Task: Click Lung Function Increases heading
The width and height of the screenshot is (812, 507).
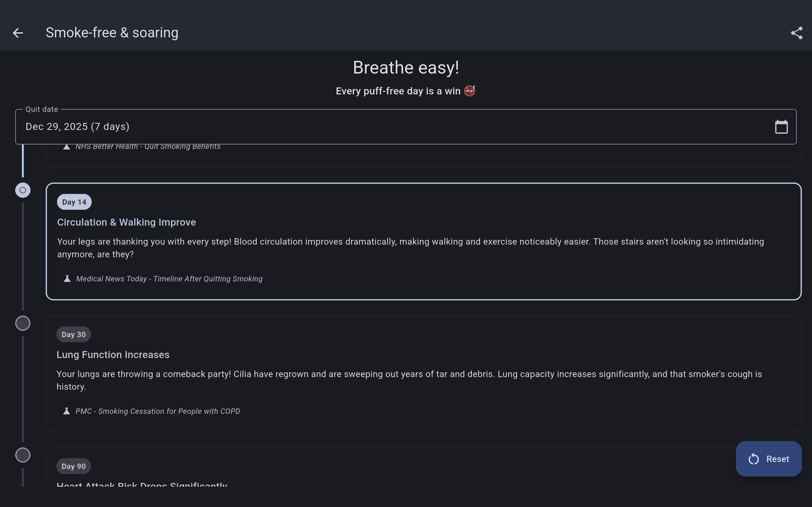Action: (x=113, y=355)
